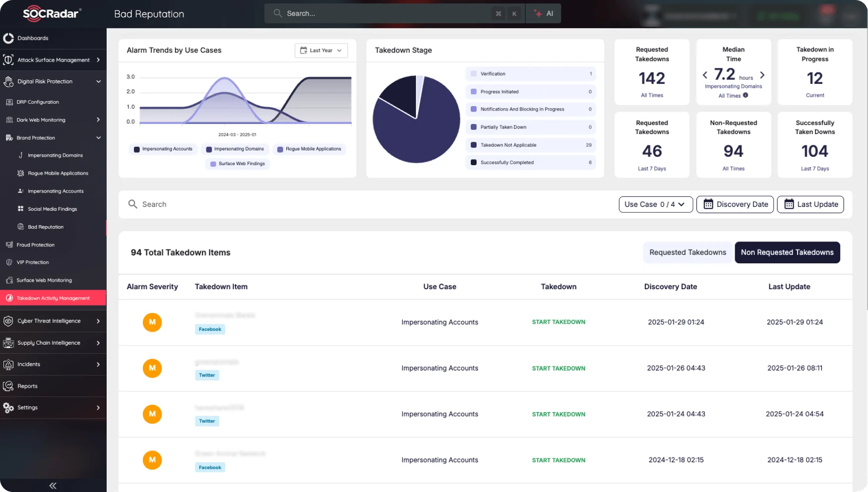The width and height of the screenshot is (868, 492).
Task: Click the Supply Chain Intelligence icon
Action: pyautogui.click(x=8, y=343)
